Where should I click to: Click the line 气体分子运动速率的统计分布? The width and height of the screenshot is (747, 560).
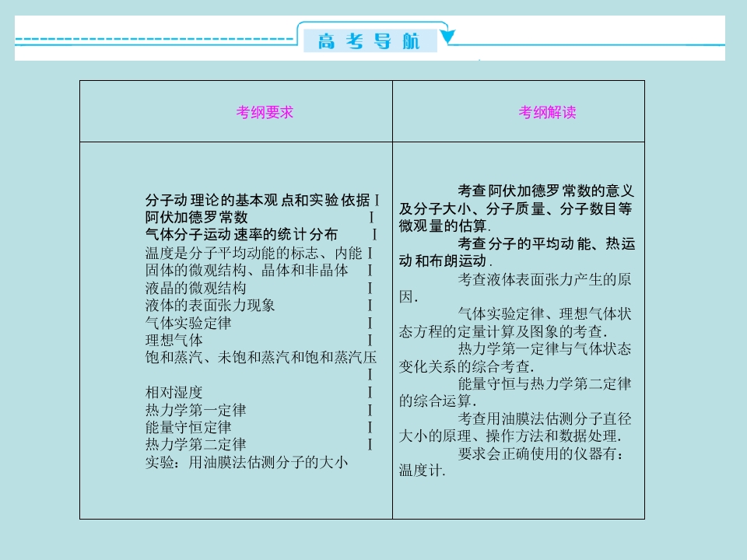pos(241,234)
